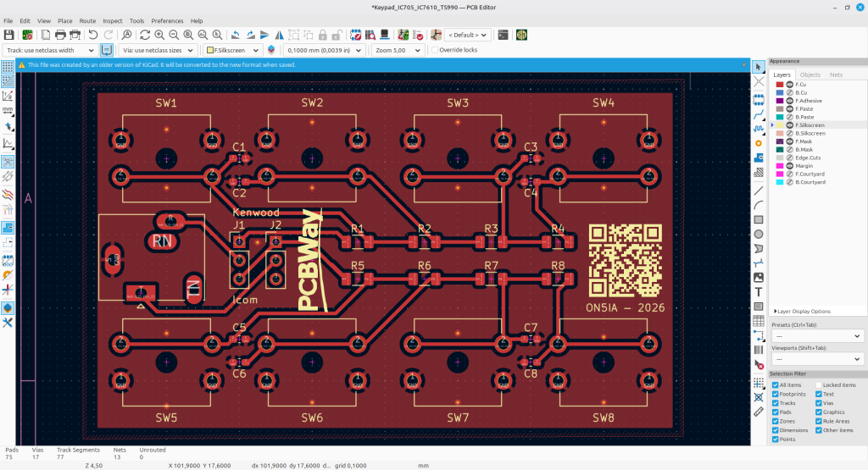This screenshot has width=868, height=470.
Task: Uncheck Tracks selection filter
Action: tap(776, 403)
